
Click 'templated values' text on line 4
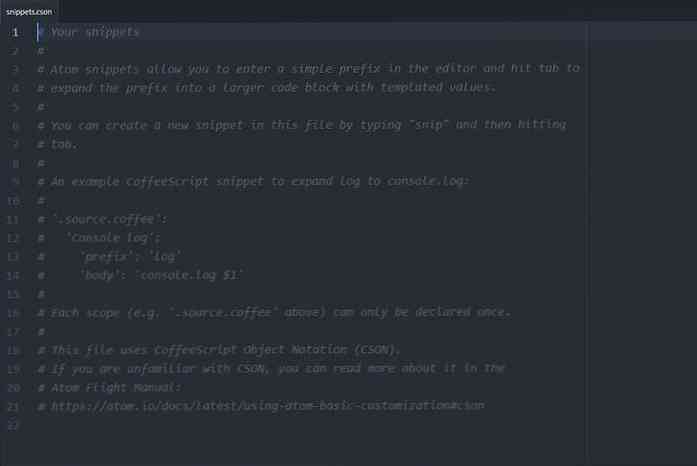pos(436,88)
